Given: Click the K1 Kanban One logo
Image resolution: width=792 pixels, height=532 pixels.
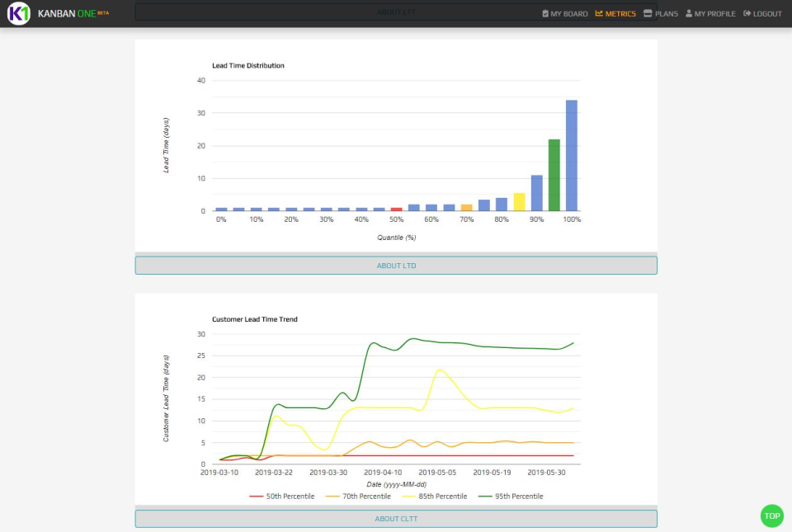Looking at the screenshot, I should pos(18,13).
